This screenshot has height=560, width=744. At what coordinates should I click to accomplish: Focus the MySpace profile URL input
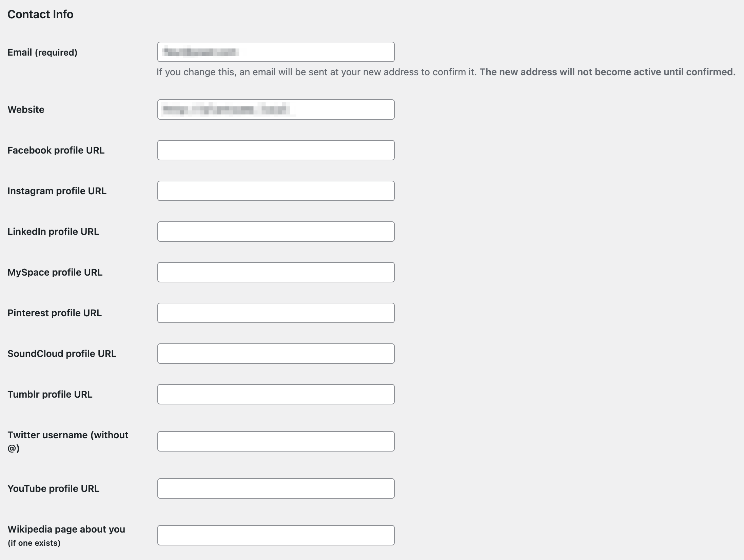point(276,272)
